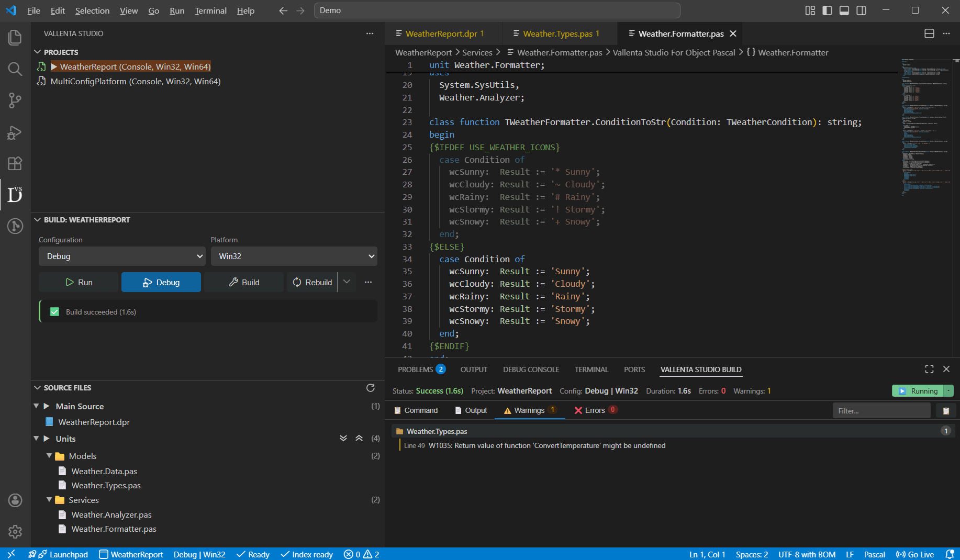Select the Vallenta Studio activity bar icon
This screenshot has height=560, width=960.
[x=15, y=195]
